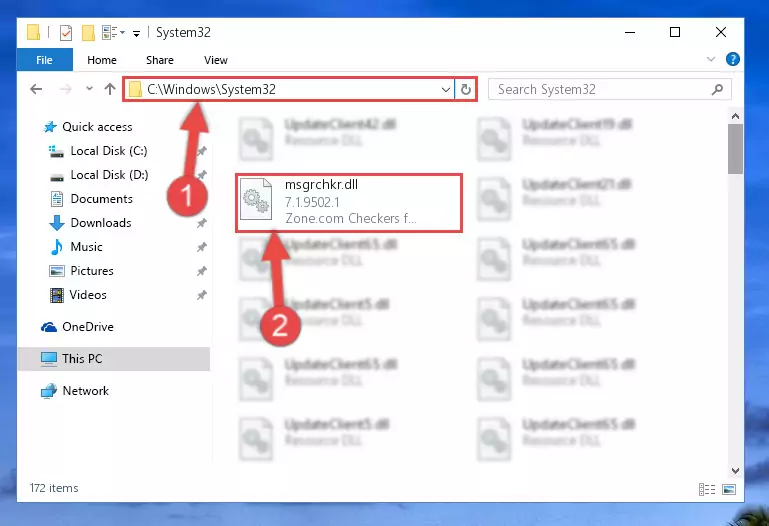Refresh the System32 folder
Image resolution: width=769 pixels, height=526 pixels.
465,89
